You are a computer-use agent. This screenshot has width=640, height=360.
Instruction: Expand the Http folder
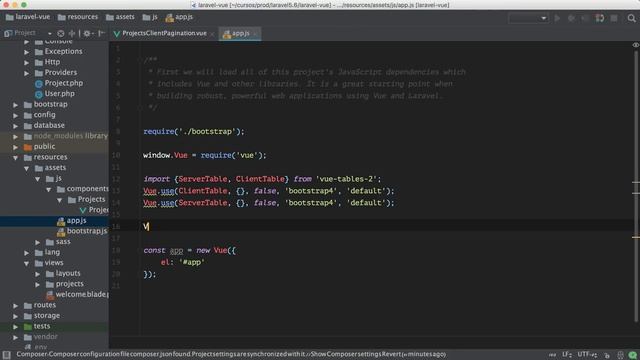(x=27, y=62)
